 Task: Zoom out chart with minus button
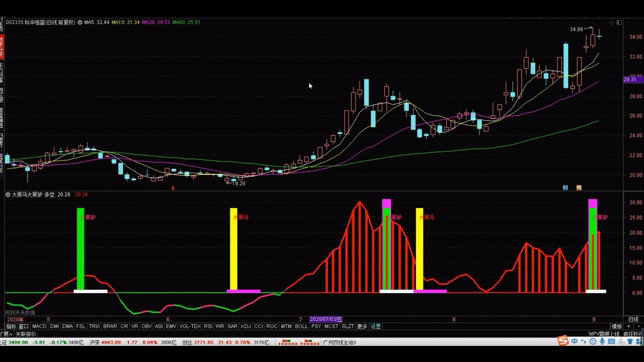tap(639, 326)
